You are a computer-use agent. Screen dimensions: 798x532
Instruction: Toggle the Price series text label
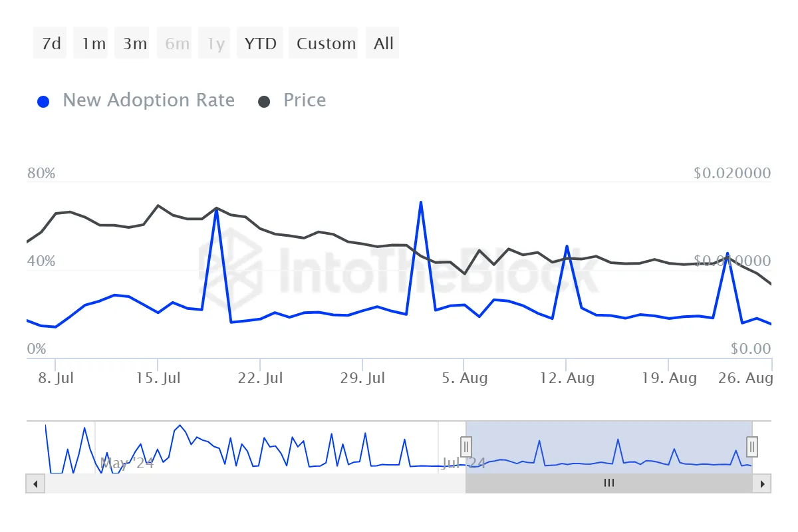tap(305, 100)
